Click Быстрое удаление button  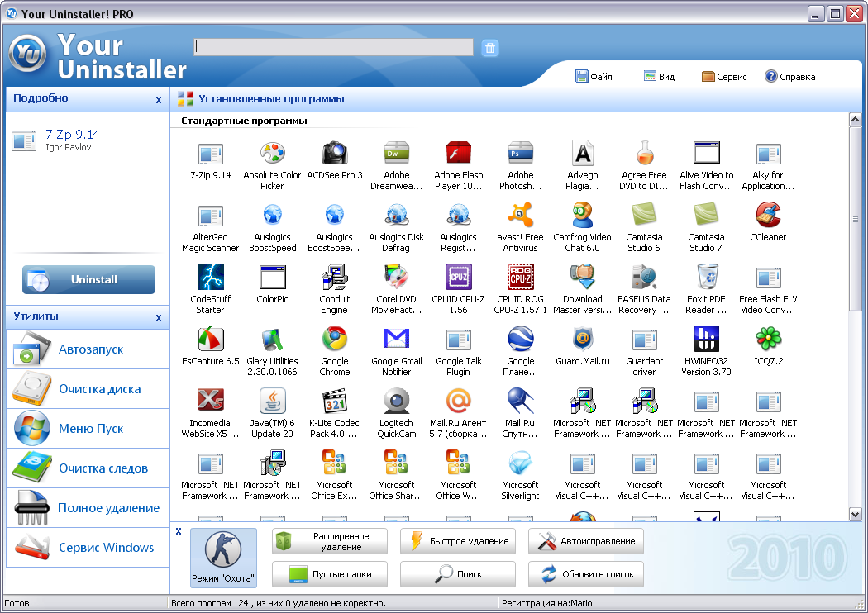458,541
